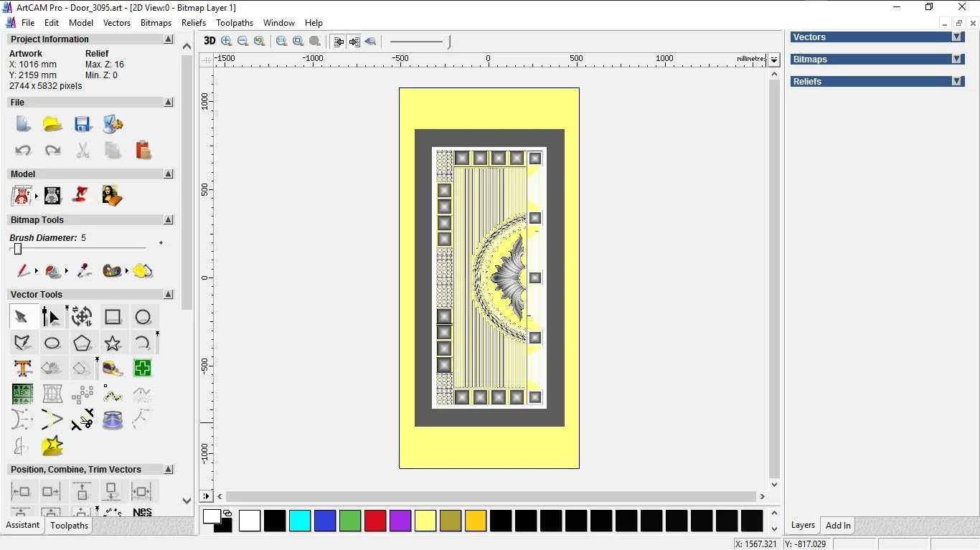Open a file using the yellow folder icon
The height and width of the screenshot is (550, 980).
52,124
